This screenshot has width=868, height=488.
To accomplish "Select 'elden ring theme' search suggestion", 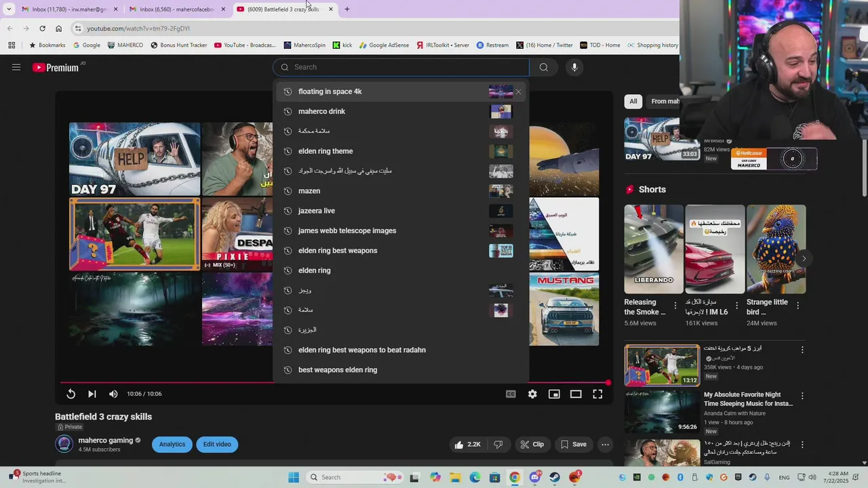I will click(x=401, y=151).
